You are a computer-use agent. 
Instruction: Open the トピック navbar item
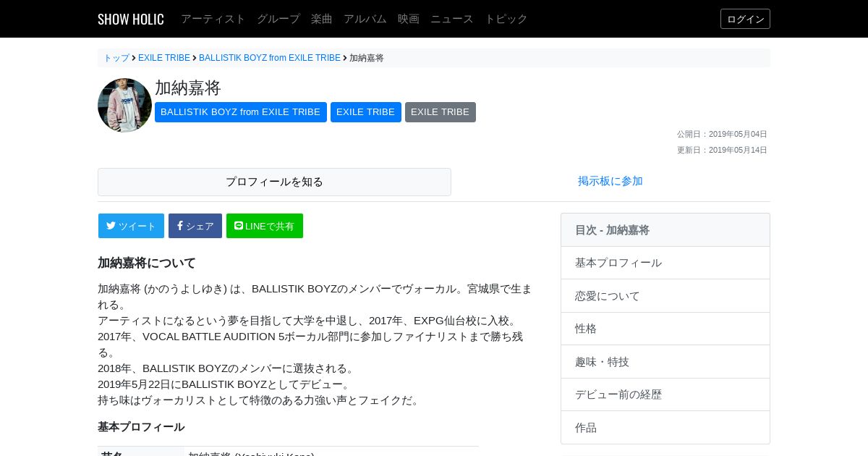pos(506,19)
